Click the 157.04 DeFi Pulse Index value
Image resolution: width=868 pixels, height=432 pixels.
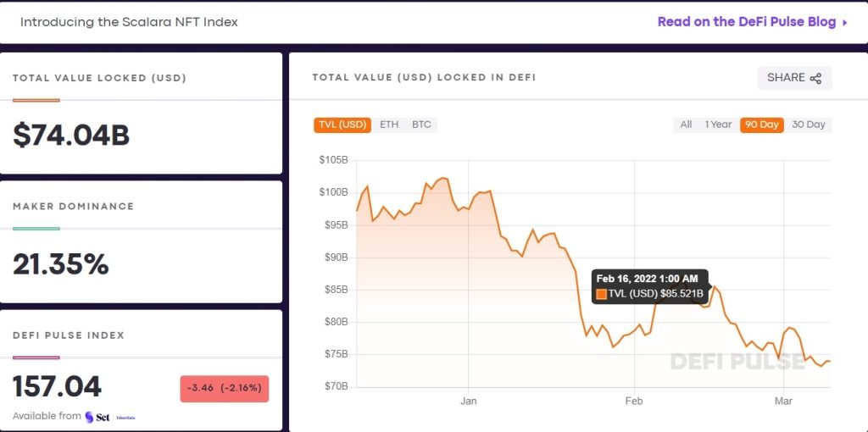point(57,387)
